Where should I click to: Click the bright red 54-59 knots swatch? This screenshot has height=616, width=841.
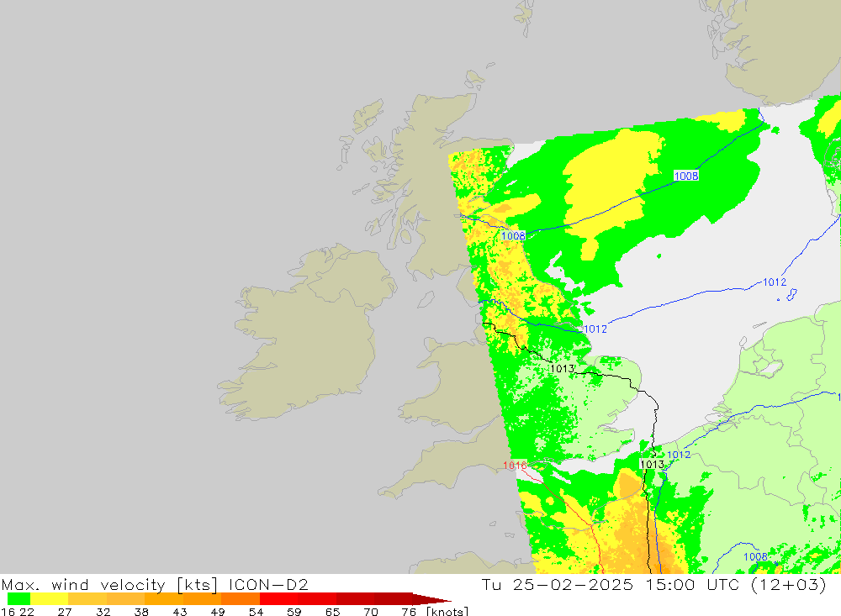tap(279, 599)
